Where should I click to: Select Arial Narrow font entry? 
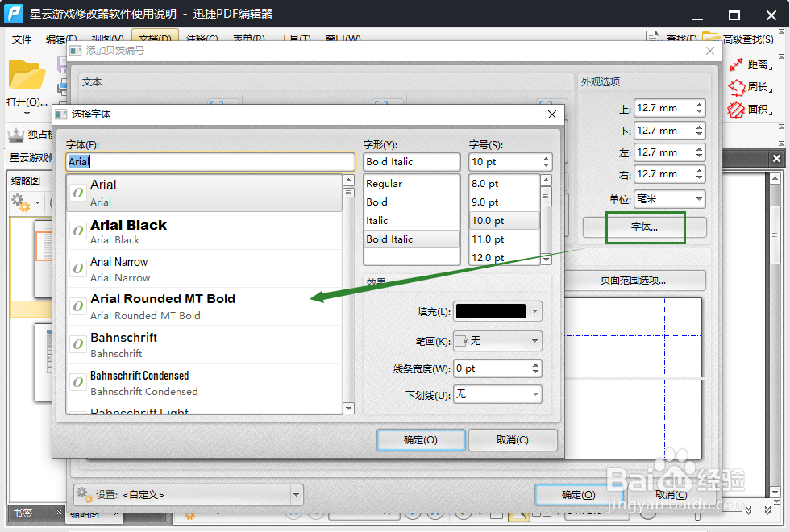pyautogui.click(x=205, y=269)
